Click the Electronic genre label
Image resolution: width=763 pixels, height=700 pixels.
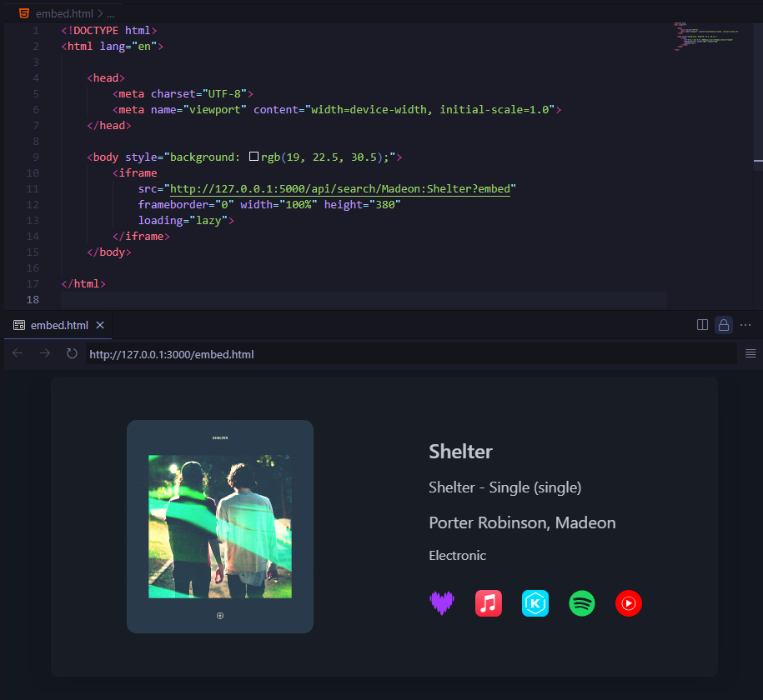(458, 556)
